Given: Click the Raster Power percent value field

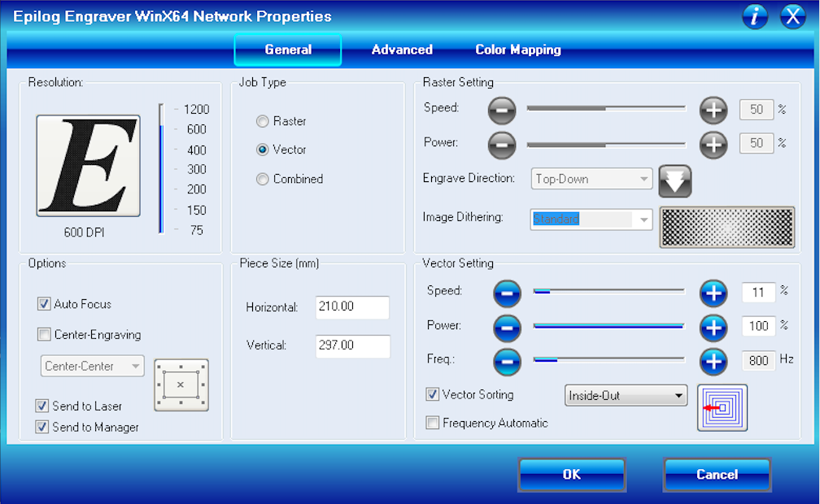Looking at the screenshot, I should [757, 143].
